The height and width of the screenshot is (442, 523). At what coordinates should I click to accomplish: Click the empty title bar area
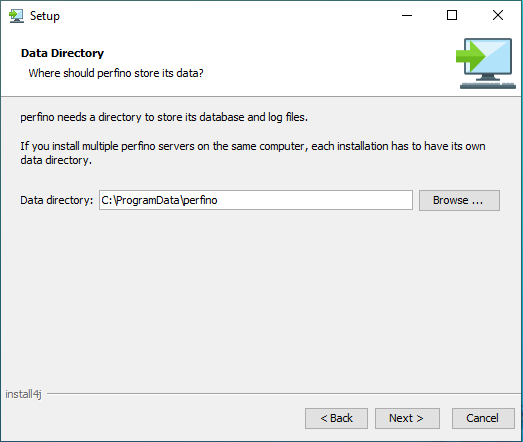click(x=227, y=15)
